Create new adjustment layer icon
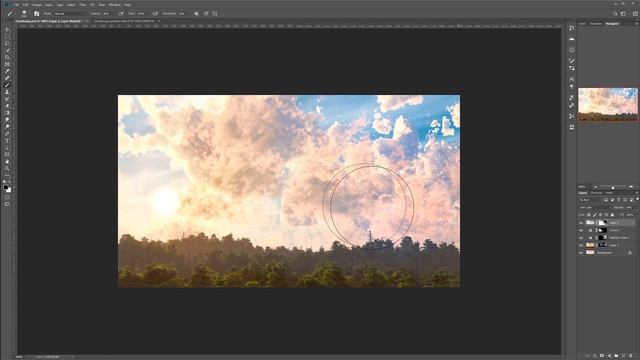 (x=609, y=356)
